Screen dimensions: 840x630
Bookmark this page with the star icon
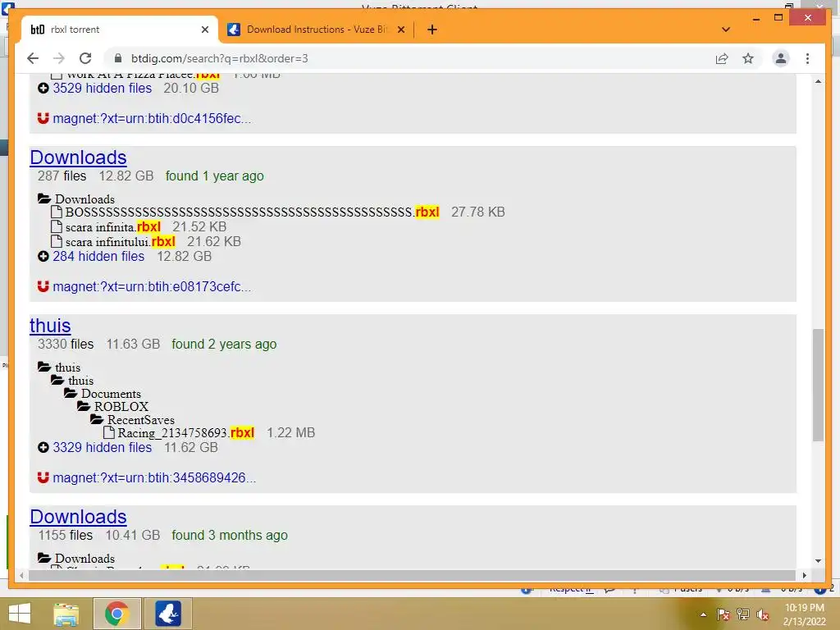point(748,58)
